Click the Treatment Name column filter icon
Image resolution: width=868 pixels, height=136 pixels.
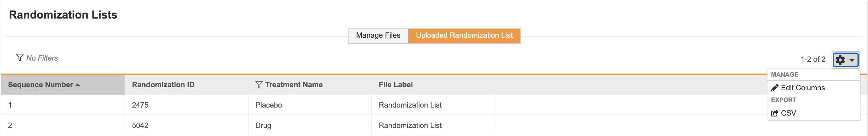click(x=259, y=85)
